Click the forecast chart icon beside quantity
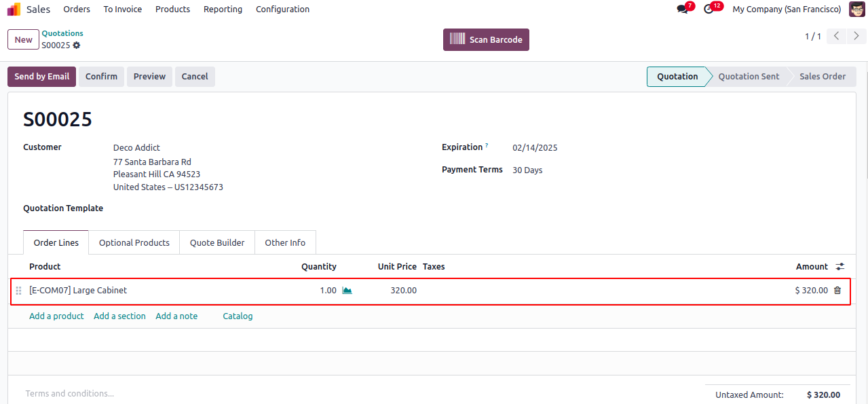The height and width of the screenshot is (404, 868). click(347, 291)
